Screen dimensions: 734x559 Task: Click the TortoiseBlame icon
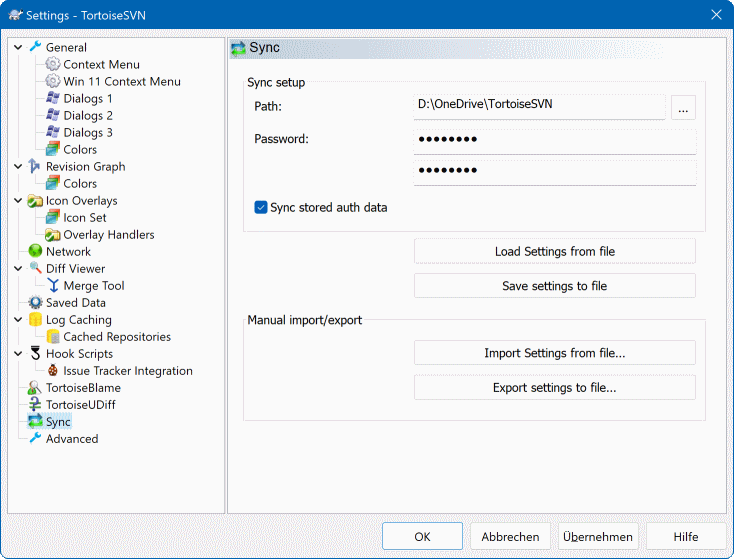pyautogui.click(x=35, y=387)
